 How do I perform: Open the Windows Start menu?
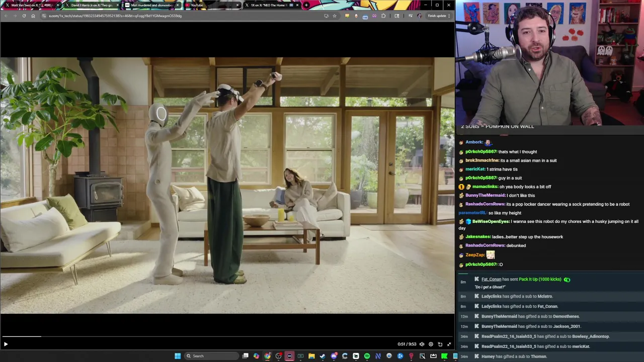point(178,356)
